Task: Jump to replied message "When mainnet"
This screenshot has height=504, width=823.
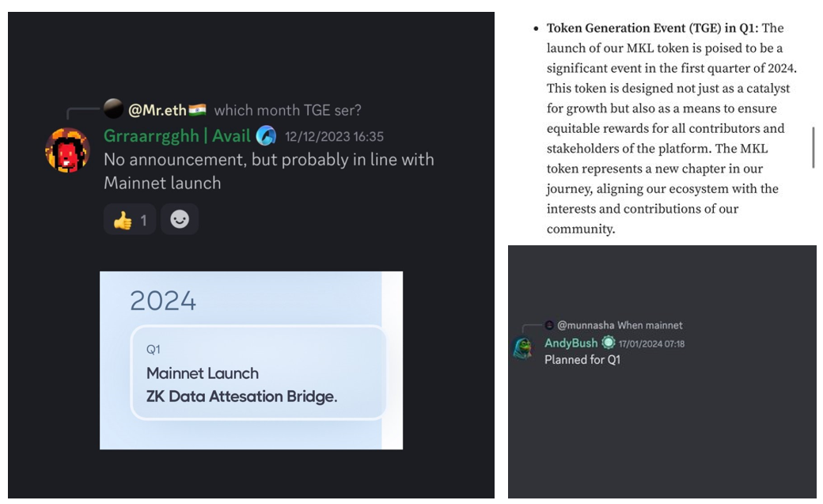Action: (650, 325)
